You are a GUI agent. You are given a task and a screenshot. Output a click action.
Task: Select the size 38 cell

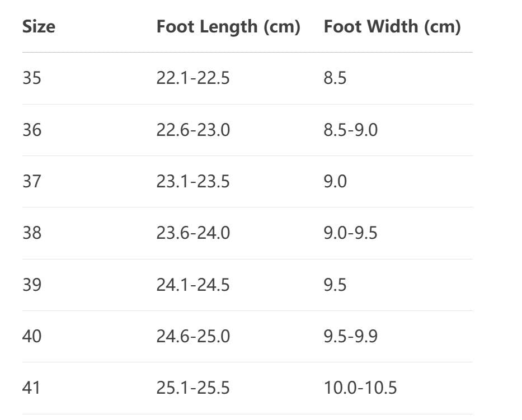click(x=32, y=233)
